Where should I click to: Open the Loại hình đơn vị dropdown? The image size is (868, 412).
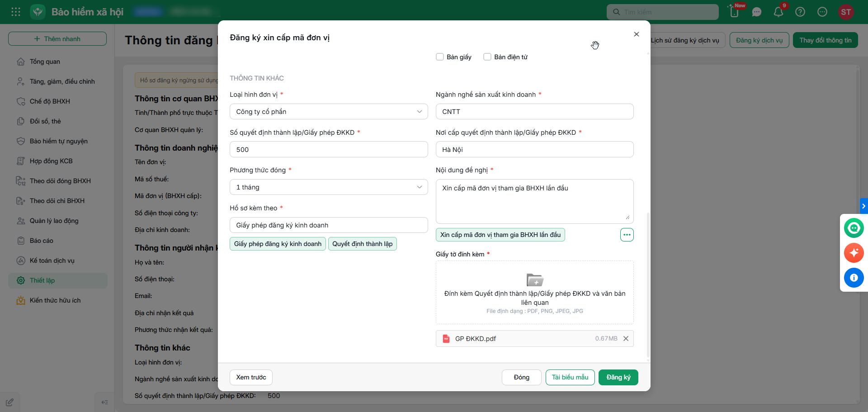coord(329,112)
